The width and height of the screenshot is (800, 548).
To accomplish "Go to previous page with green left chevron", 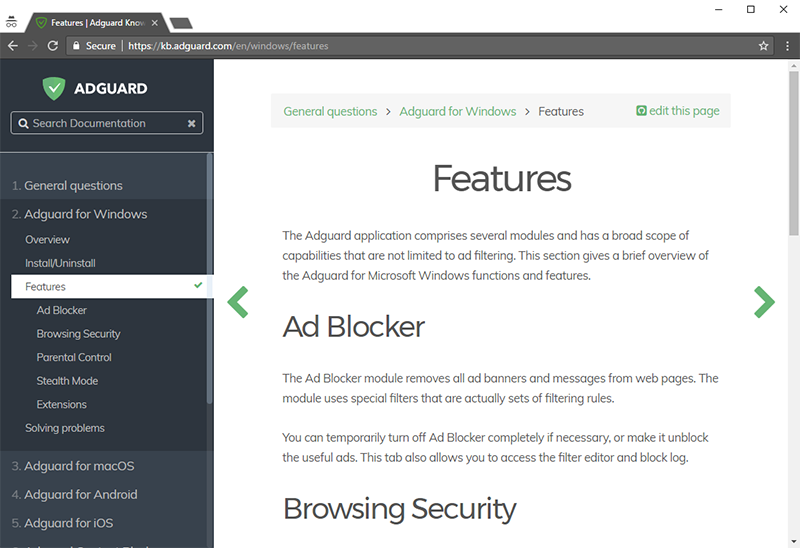I will click(x=238, y=302).
